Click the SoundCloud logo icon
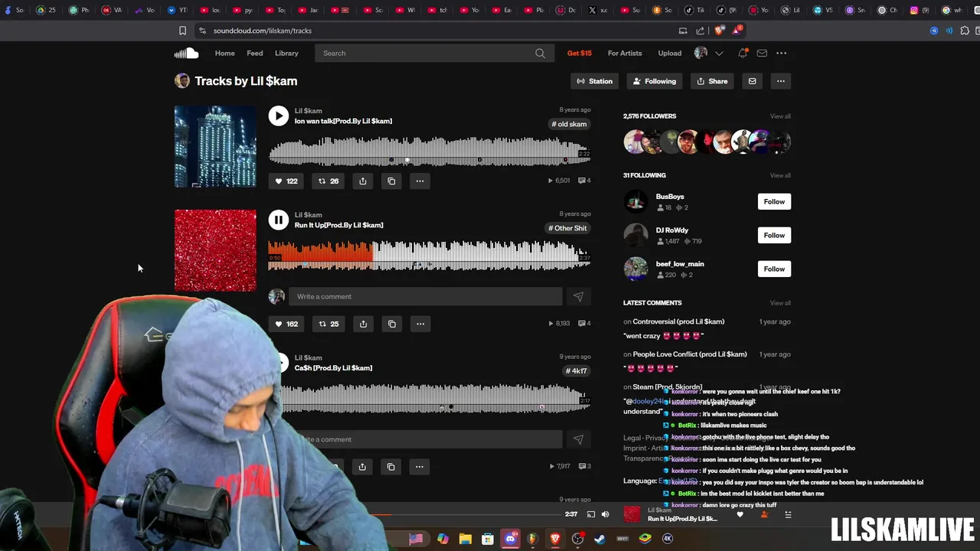The width and height of the screenshot is (980, 551). pos(186,53)
